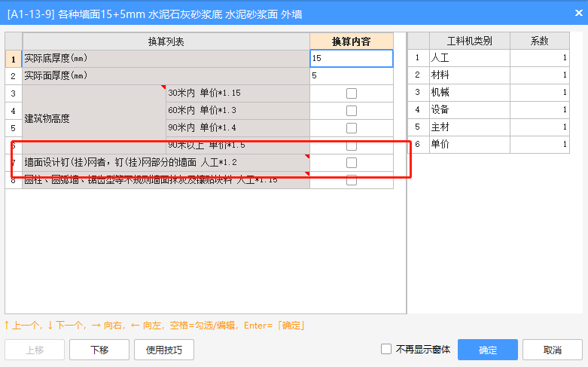Edit the 材料 coefficient value
This screenshot has height=367, width=588.
[x=540, y=75]
